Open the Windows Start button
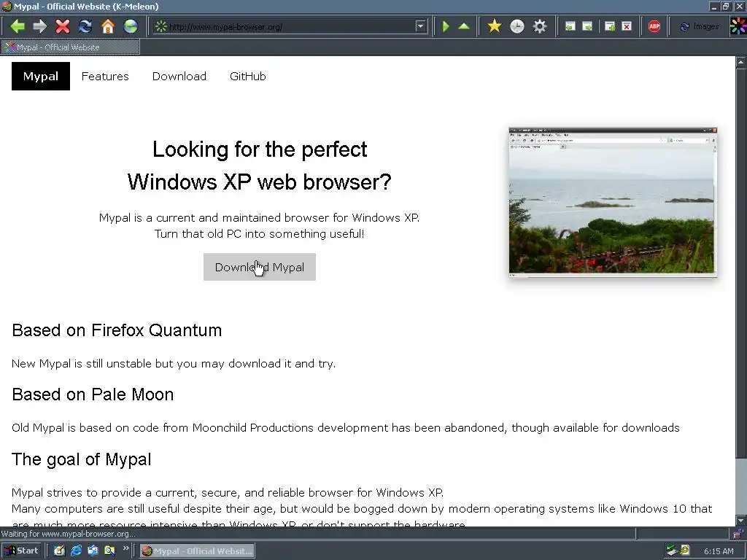Screen dimensions: 747x560 point(22,551)
